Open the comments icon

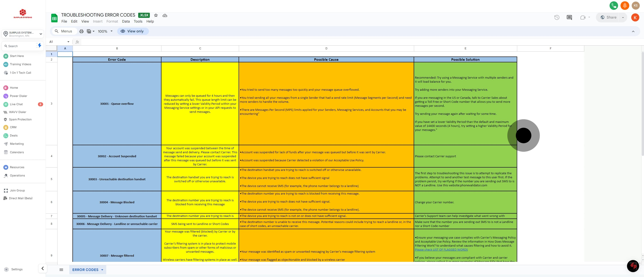point(569,17)
